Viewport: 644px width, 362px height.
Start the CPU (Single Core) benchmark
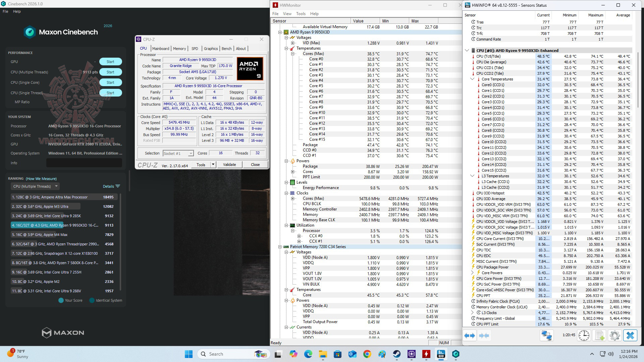tap(110, 82)
